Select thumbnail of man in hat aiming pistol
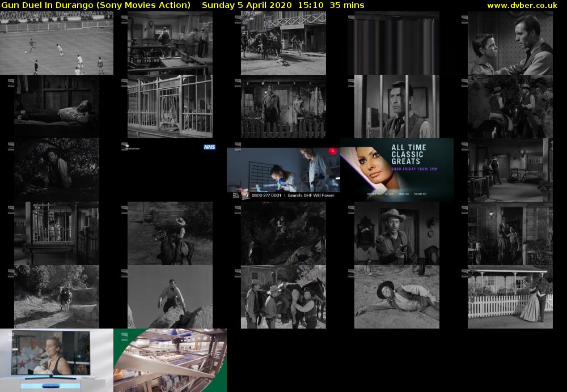This screenshot has width=567, height=392. (x=397, y=233)
